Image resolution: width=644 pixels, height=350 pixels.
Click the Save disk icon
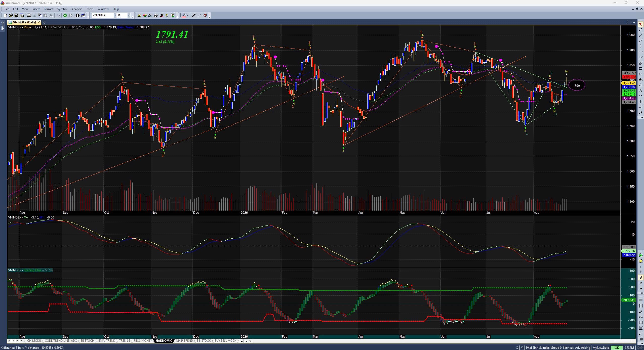pyautogui.click(x=16, y=16)
